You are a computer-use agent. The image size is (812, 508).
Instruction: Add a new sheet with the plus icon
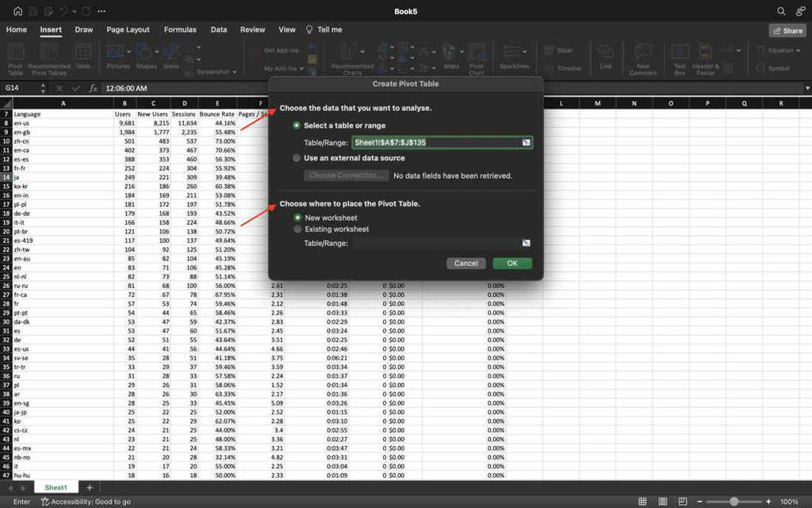click(90, 487)
